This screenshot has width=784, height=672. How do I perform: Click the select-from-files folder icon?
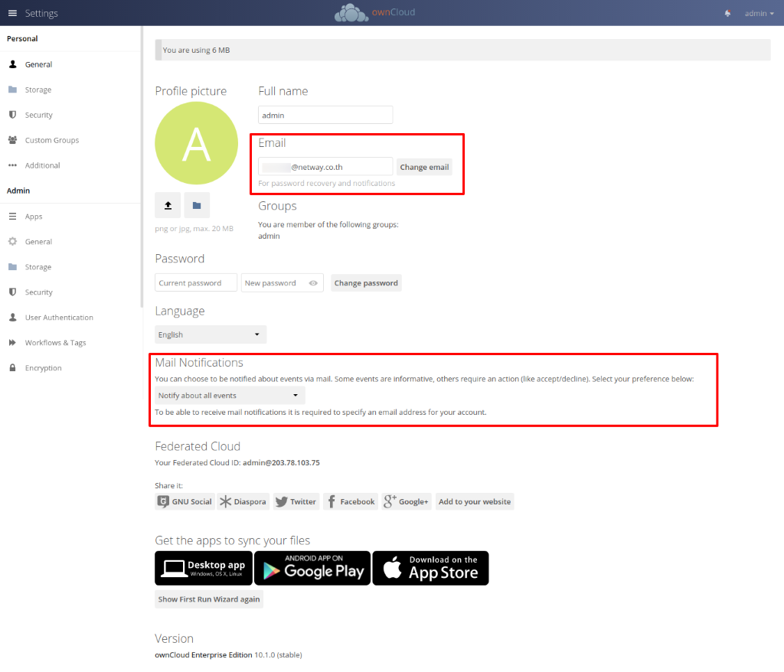click(196, 205)
